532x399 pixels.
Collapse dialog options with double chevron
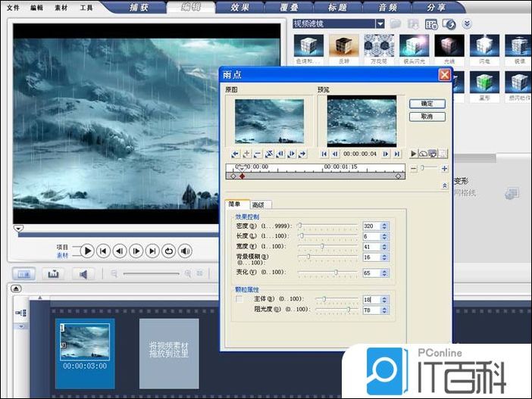(x=444, y=185)
